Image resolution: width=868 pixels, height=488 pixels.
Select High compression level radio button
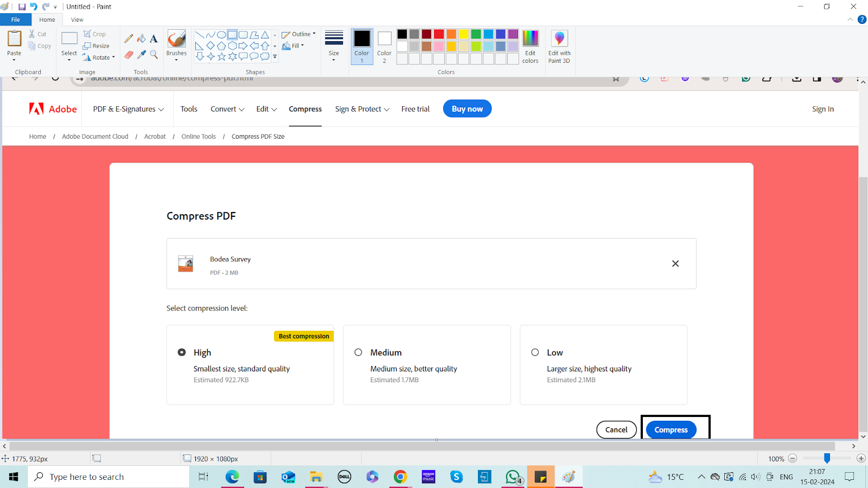click(182, 352)
